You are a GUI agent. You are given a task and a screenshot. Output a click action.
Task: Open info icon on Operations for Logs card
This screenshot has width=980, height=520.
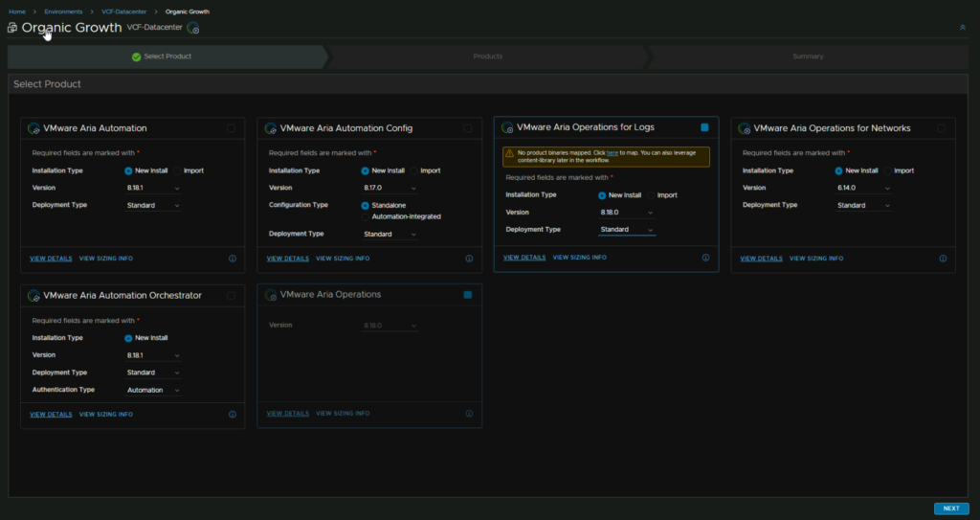tap(705, 258)
